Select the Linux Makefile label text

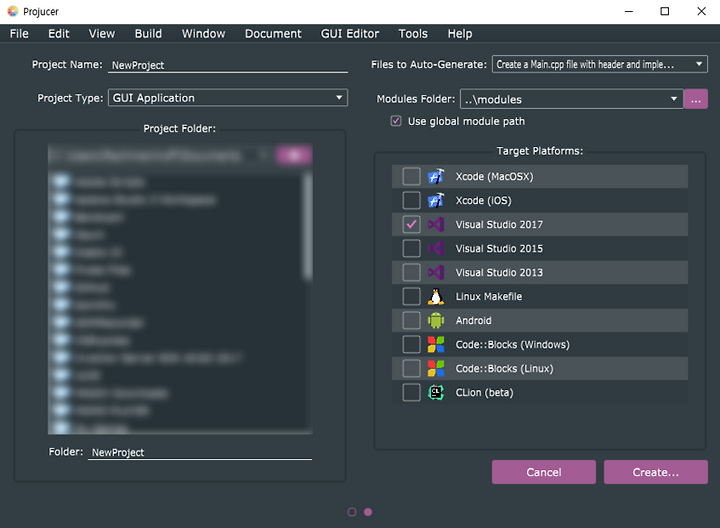point(489,297)
